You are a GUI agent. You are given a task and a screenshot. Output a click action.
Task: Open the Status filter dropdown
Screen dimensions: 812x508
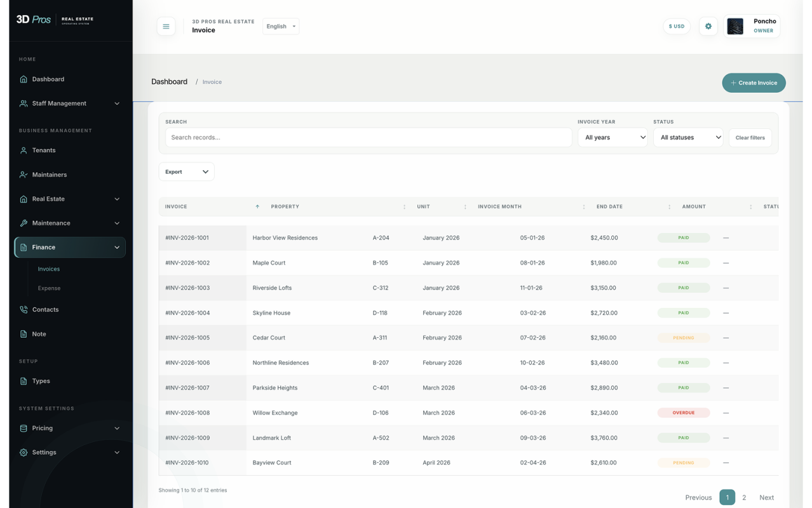pos(688,137)
